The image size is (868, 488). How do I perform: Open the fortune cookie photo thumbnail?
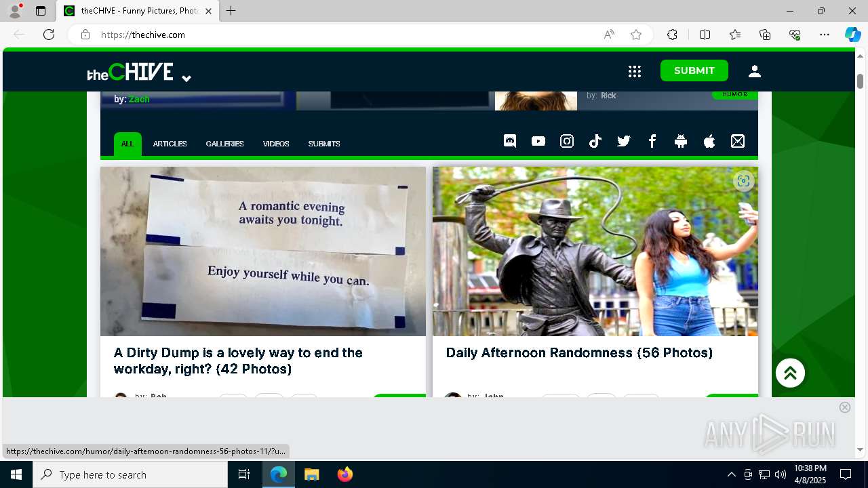point(263,251)
